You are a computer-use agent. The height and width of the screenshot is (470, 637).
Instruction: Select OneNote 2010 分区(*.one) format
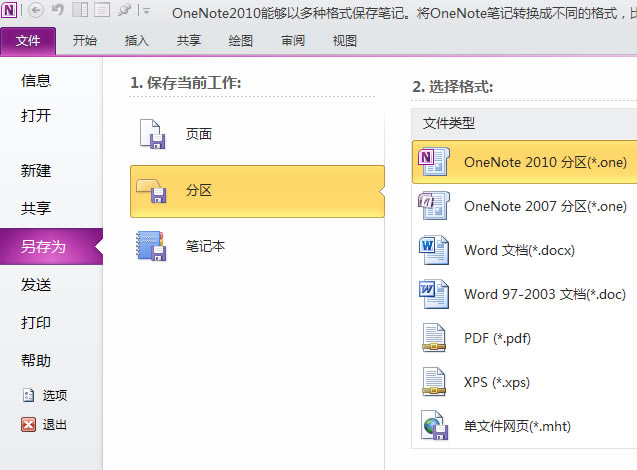tap(524, 162)
